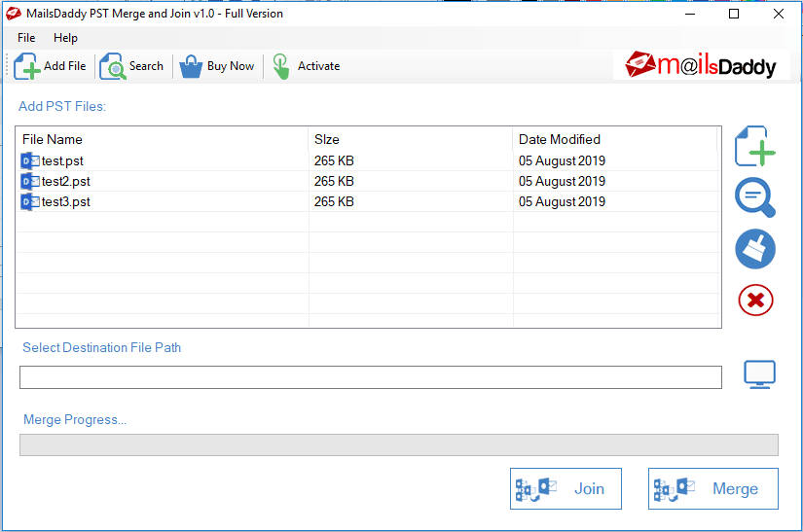Click the red X remove icon
The height and width of the screenshot is (532, 803).
pyautogui.click(x=755, y=300)
